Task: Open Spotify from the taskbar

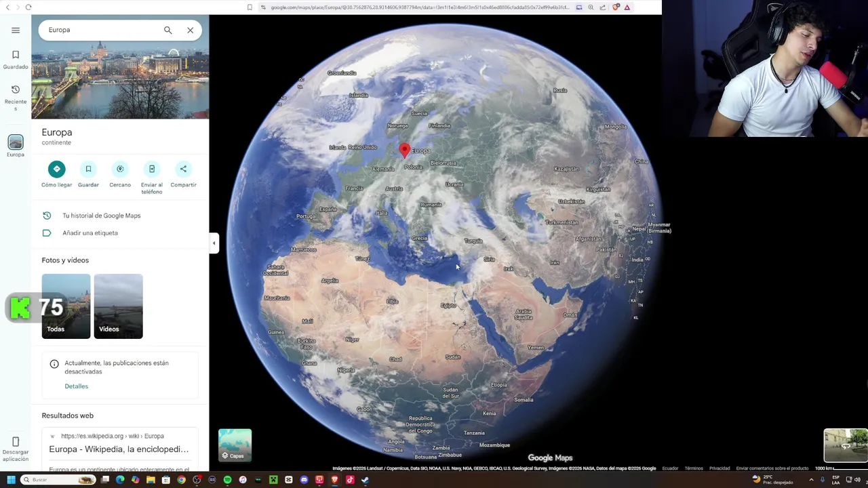Action: (227, 480)
